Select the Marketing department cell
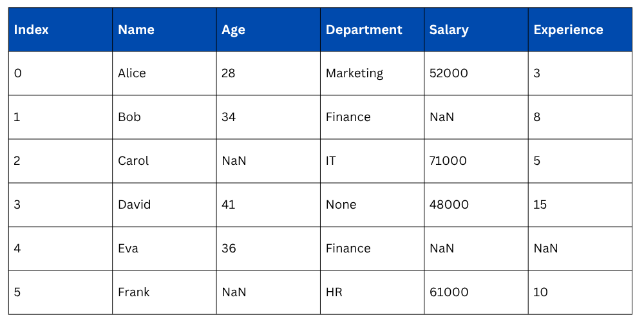Screen dimensions: 644x322 pyautogui.click(x=354, y=73)
